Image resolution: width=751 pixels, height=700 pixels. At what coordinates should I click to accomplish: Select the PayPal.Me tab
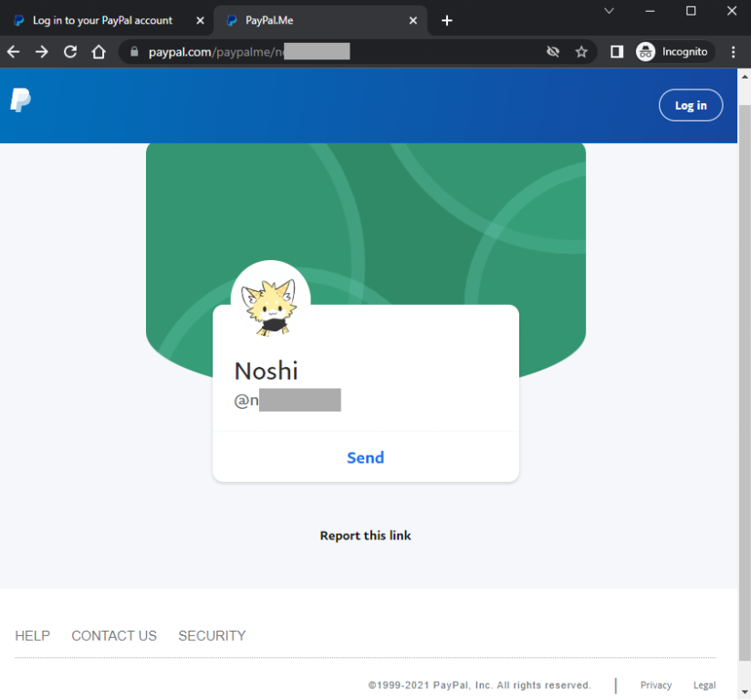click(x=320, y=21)
